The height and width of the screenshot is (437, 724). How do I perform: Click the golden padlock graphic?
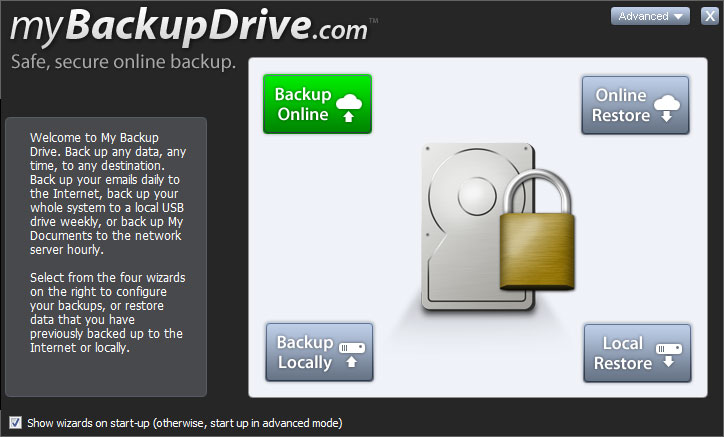coord(537,230)
